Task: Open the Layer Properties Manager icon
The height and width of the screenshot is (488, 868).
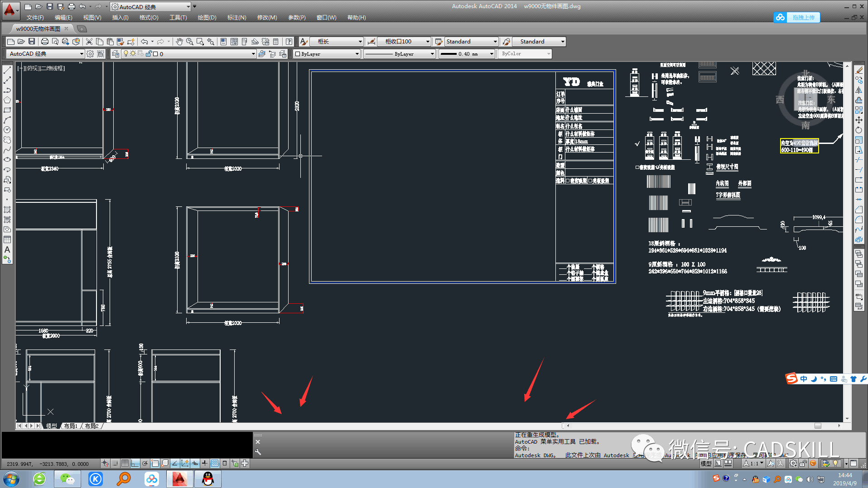Action: point(116,54)
